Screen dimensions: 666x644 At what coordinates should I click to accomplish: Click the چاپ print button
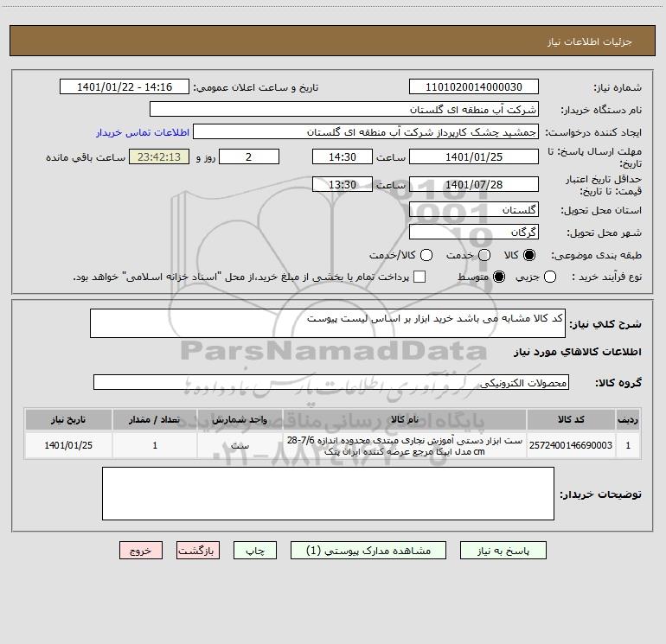point(255,551)
